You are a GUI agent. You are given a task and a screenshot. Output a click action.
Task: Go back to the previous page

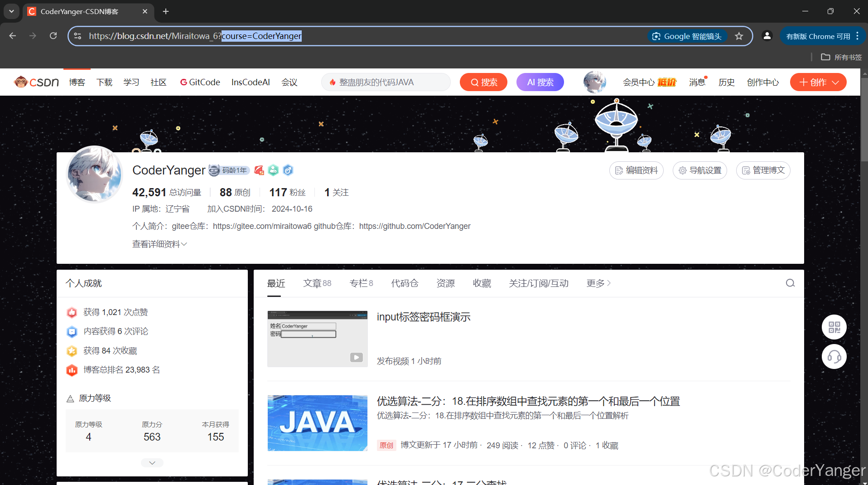(x=13, y=36)
